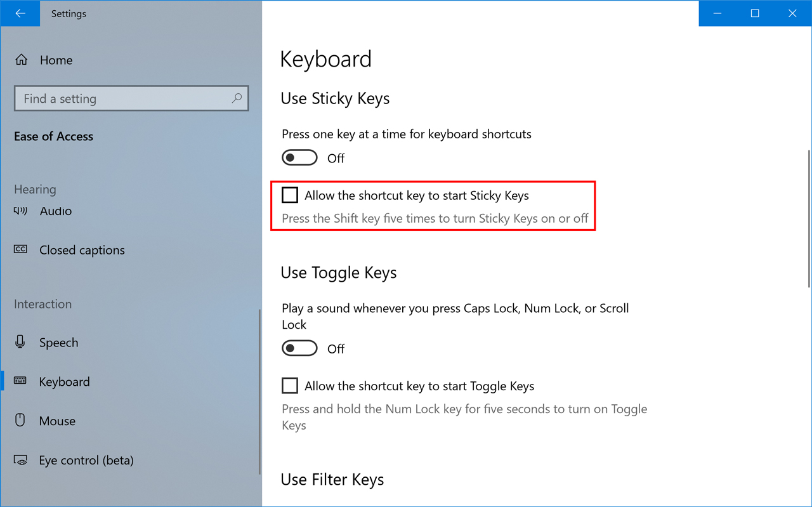Click the Mouse icon in sidebar

tap(20, 420)
